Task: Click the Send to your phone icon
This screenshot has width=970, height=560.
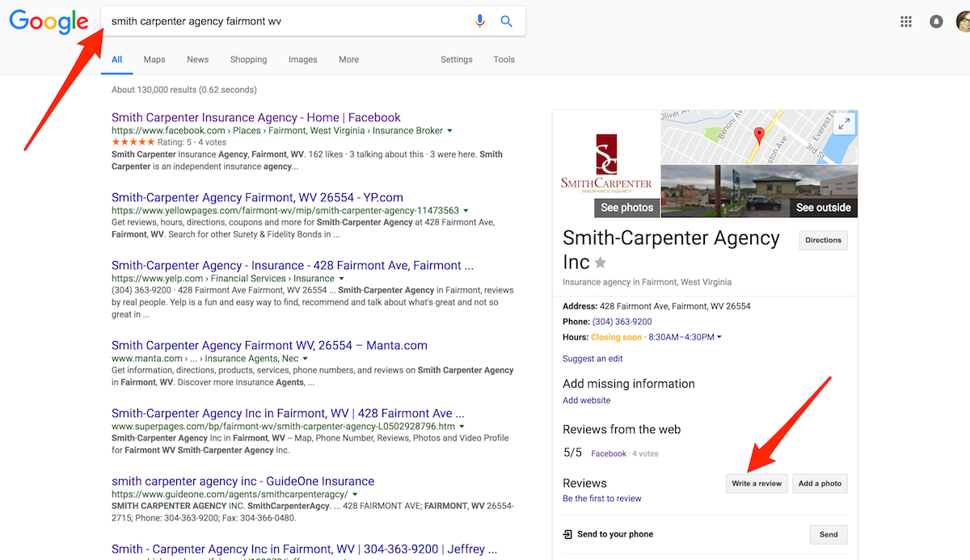Action: [x=567, y=534]
